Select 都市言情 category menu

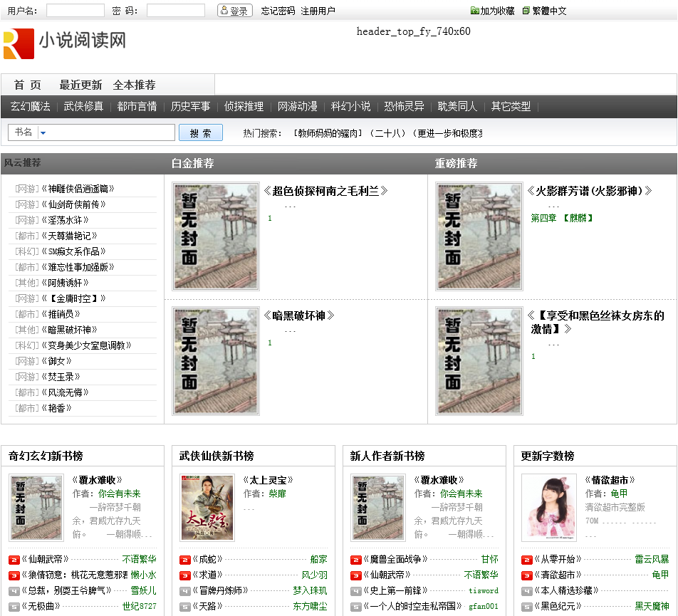[x=137, y=106]
